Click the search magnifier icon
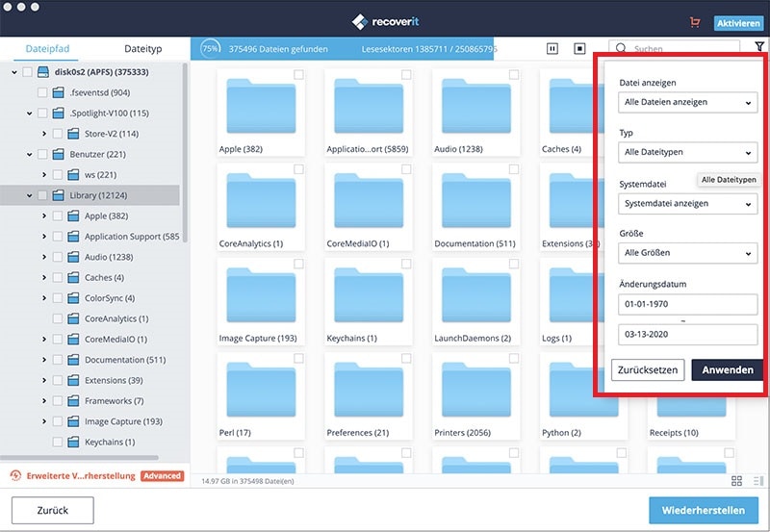Viewport: 770px width, 532px height. (x=621, y=48)
